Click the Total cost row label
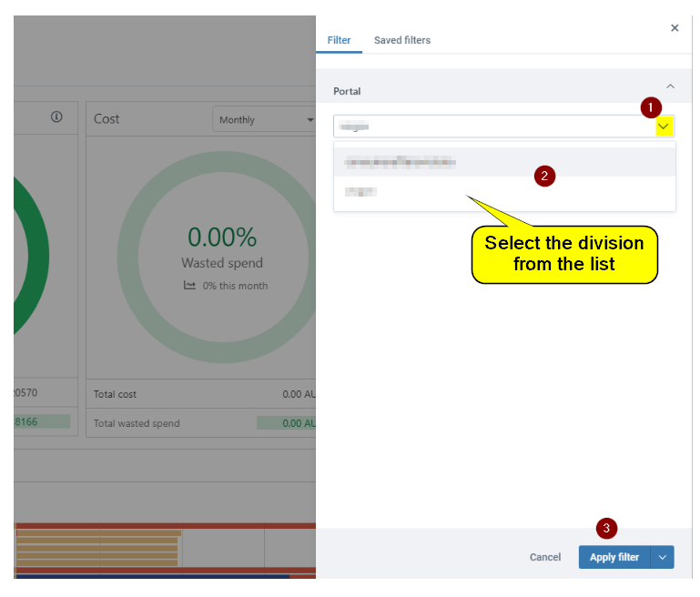Viewport: 700px width, 597px height. coord(115,394)
